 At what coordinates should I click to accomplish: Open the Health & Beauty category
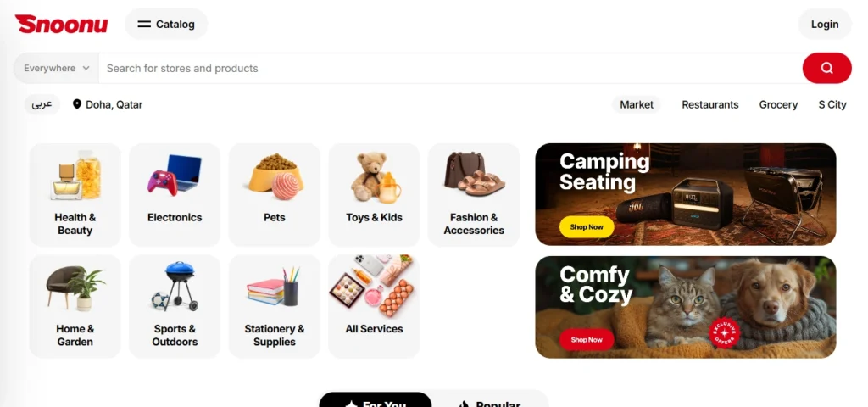click(75, 195)
